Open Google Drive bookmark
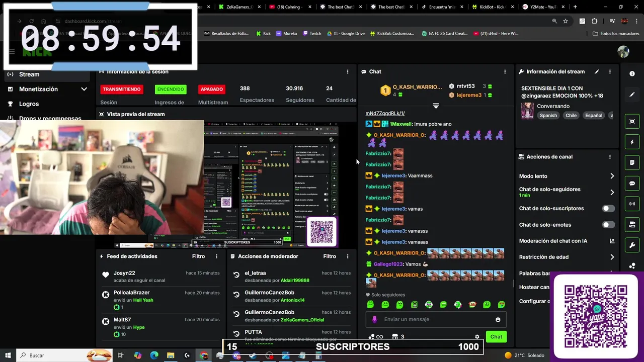The width and height of the screenshot is (644, 362). point(346,34)
